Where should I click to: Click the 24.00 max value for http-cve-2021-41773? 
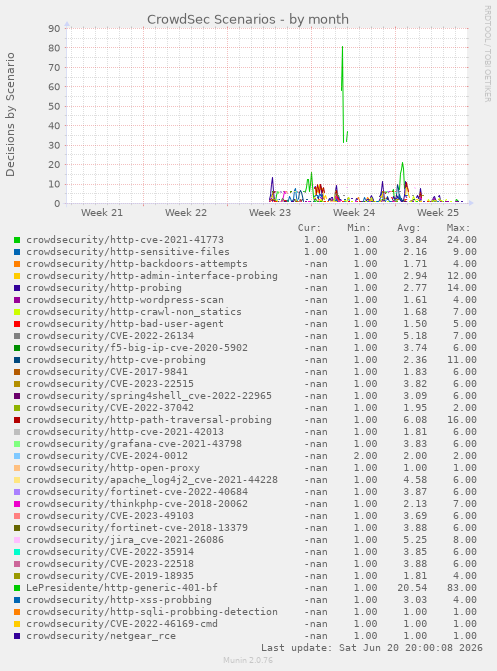(x=462, y=240)
